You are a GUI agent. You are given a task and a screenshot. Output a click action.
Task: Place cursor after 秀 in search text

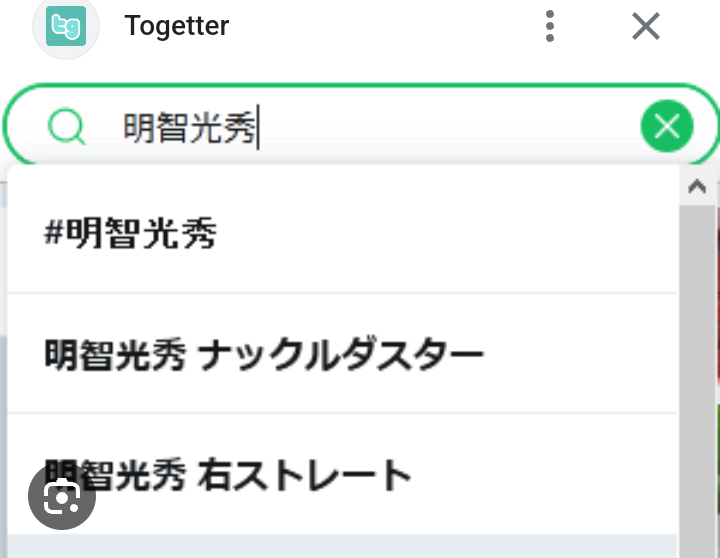259,127
